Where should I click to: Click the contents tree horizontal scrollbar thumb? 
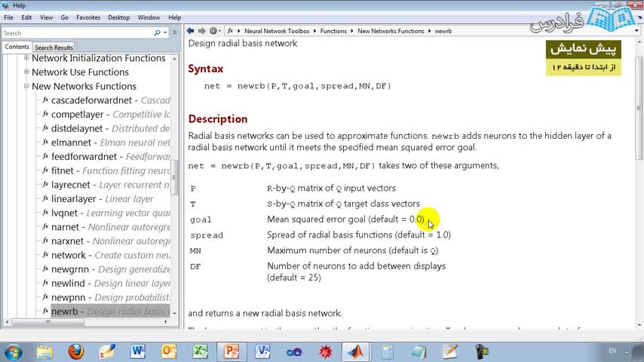click(48, 322)
